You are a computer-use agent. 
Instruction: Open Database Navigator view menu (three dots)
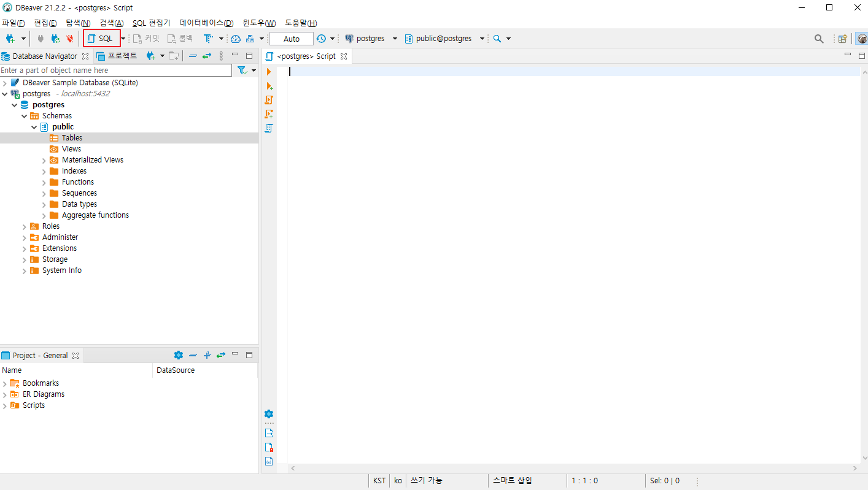[221, 56]
